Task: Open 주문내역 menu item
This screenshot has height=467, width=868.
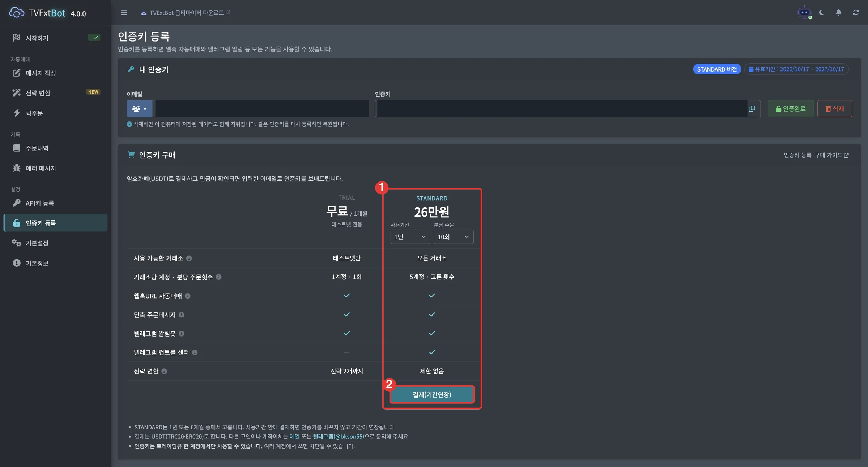Action: pos(55,148)
